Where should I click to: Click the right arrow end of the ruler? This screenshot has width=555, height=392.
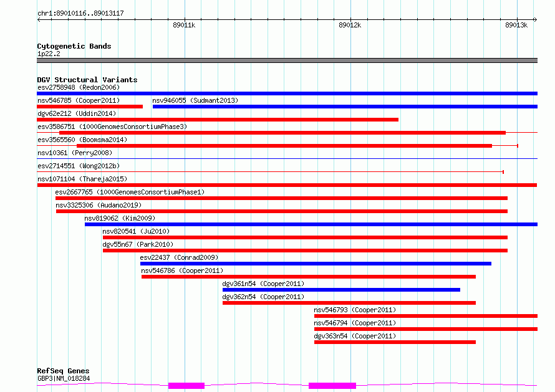535,20
